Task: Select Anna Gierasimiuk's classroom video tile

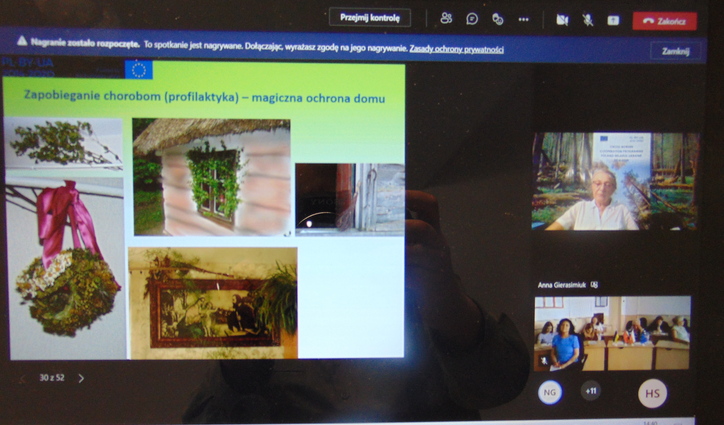Action: coord(611,333)
